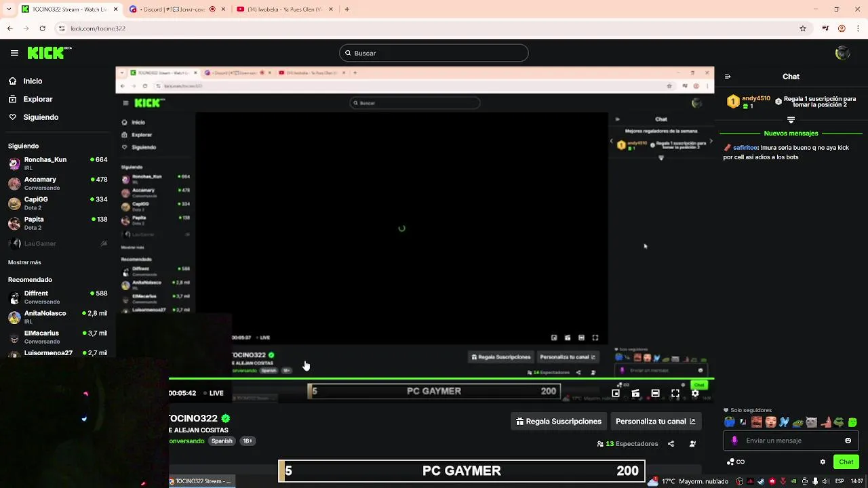
Task: Share the stream via share icon
Action: coord(671,444)
